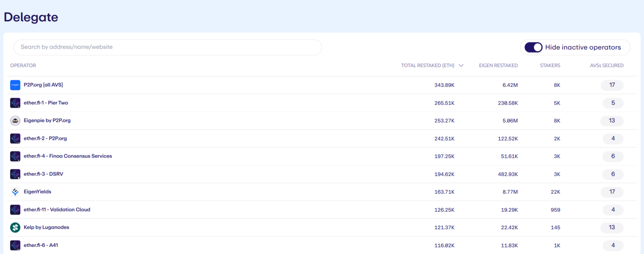Image resolution: width=644 pixels, height=254 pixels.
Task: Click the ether.fi-11 Validation Cloud logo icon
Action: pos(15,210)
